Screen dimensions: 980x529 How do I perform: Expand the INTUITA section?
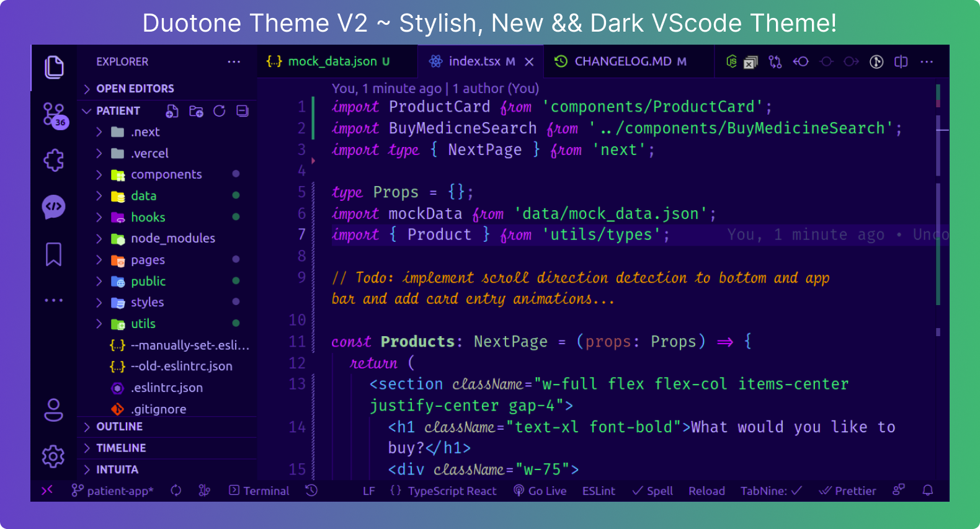point(167,469)
